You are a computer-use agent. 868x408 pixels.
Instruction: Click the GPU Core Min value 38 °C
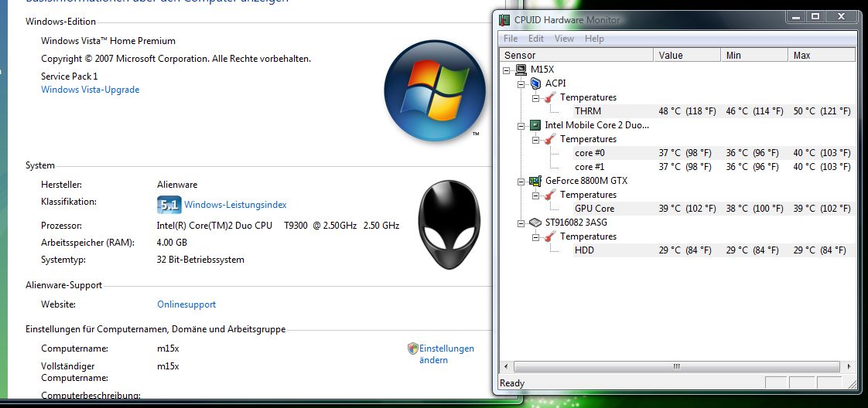[x=754, y=209]
